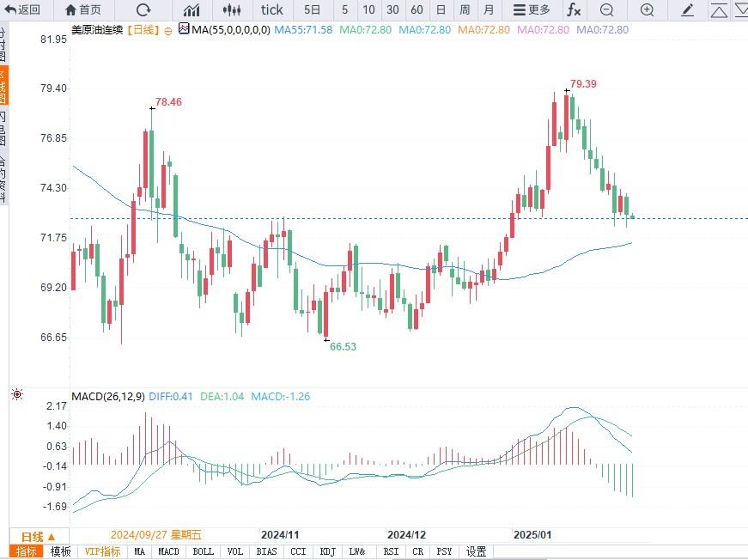Select the 模板 bottom tab

(x=61, y=552)
